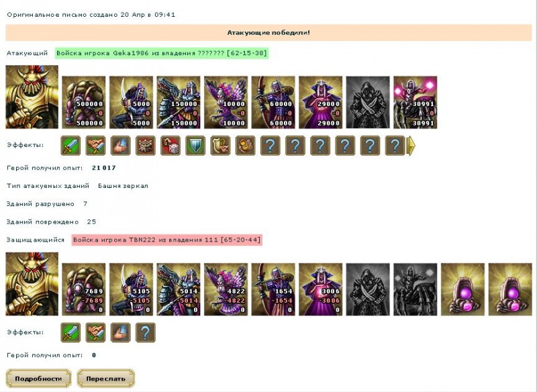
Task: Click the defender's hero portrait
Action: pyautogui.click(x=32, y=284)
